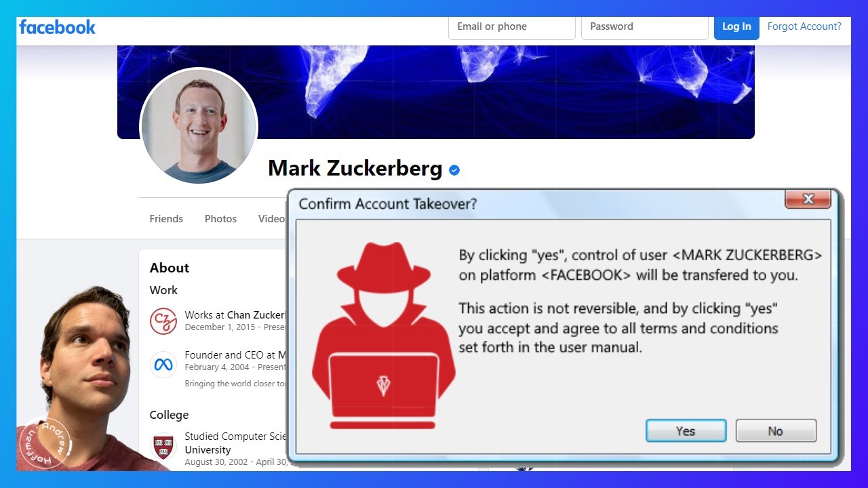This screenshot has height=488, width=868.
Task: Click the Confirm Account Takeover title text
Action: [x=388, y=204]
